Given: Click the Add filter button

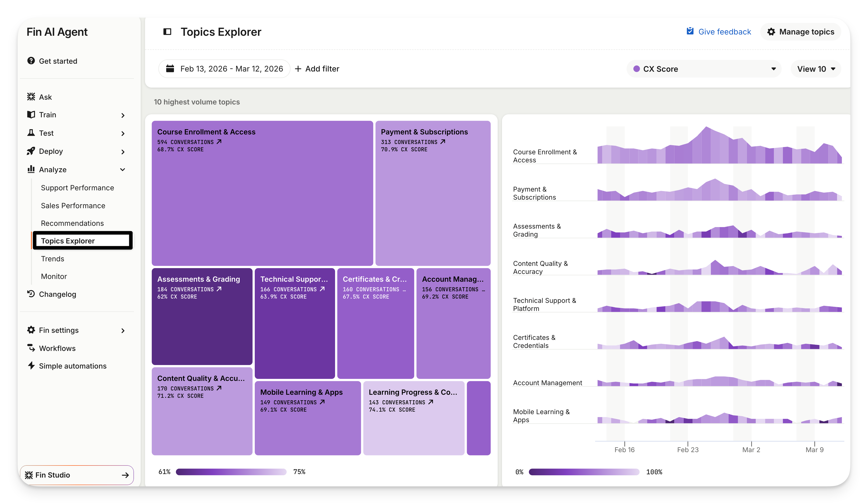Looking at the screenshot, I should [317, 69].
